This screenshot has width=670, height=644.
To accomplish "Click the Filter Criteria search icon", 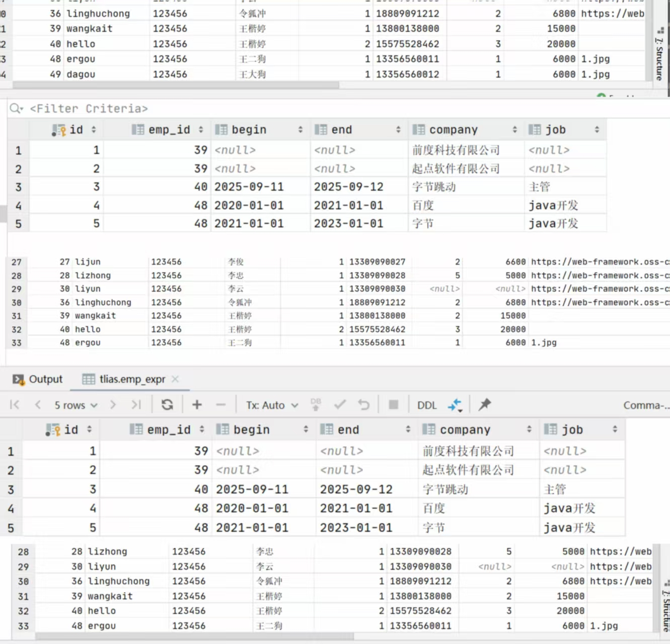I will [16, 108].
